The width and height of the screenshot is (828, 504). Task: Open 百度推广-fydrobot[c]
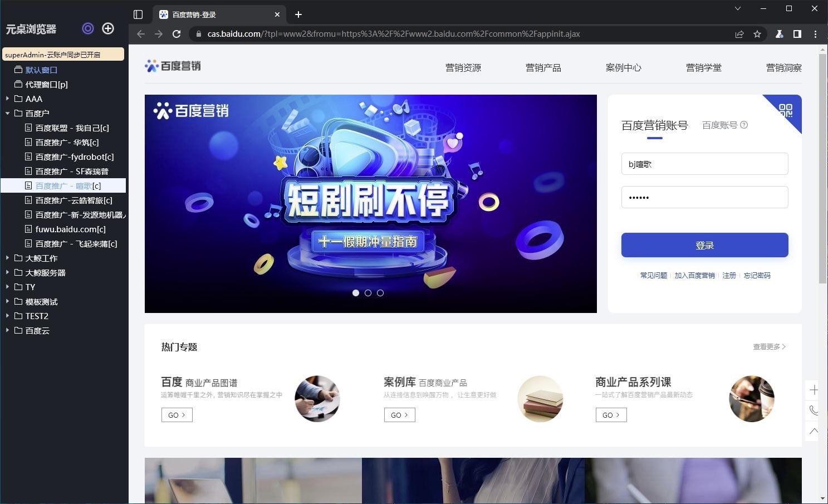74,156
